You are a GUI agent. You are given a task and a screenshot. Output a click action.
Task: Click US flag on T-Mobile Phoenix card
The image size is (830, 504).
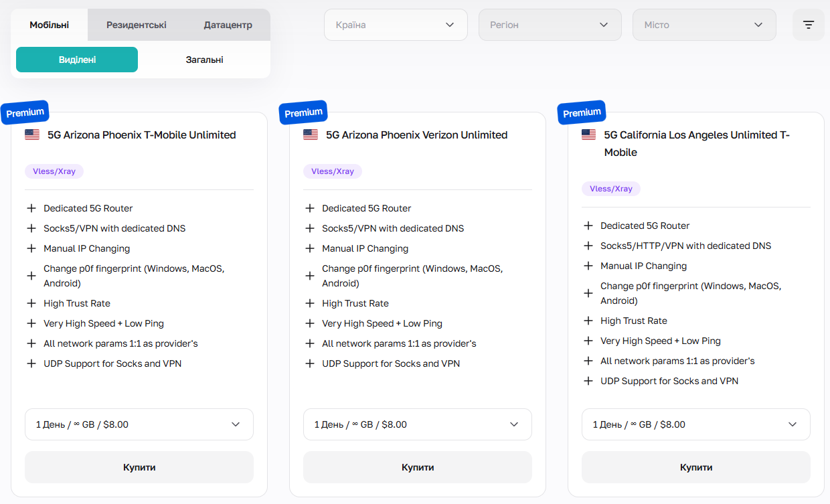coord(32,135)
